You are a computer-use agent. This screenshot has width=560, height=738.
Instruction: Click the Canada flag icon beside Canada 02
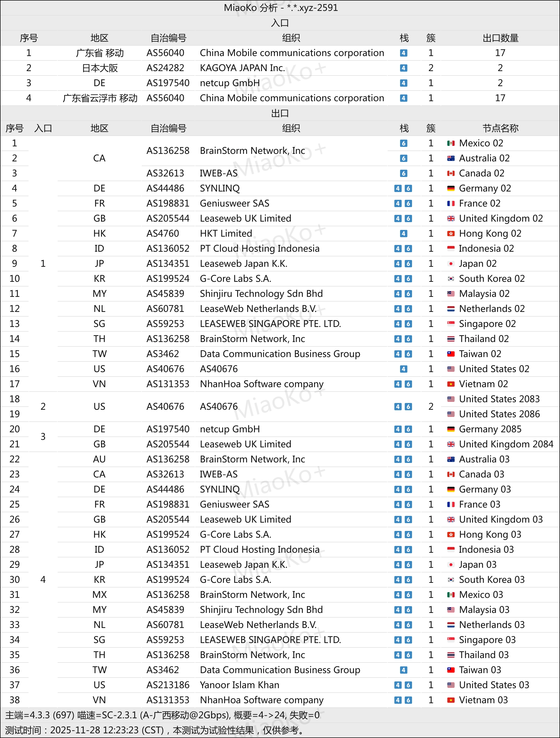point(450,173)
